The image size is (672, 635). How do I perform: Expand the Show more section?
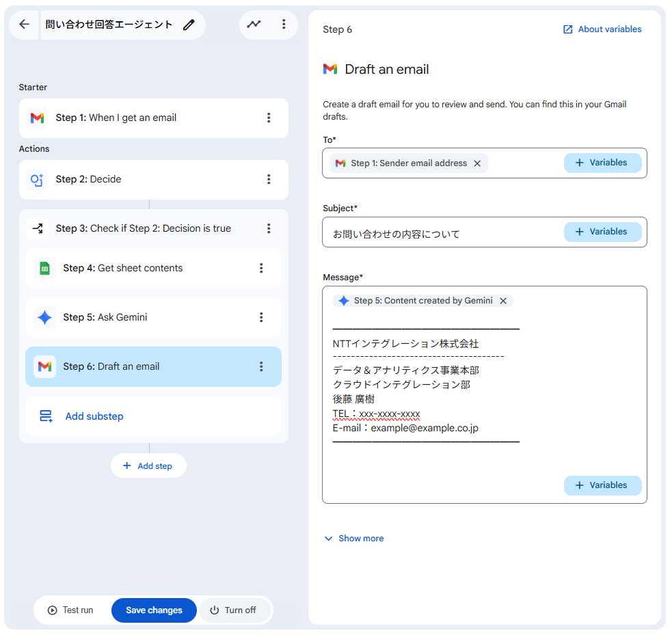354,539
